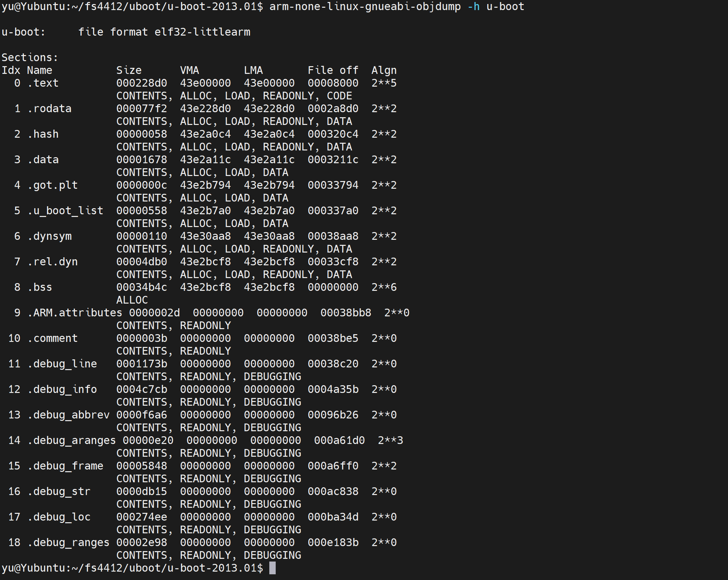Click the .rodata section name
Image resolution: width=728 pixels, height=580 pixels.
(x=49, y=109)
